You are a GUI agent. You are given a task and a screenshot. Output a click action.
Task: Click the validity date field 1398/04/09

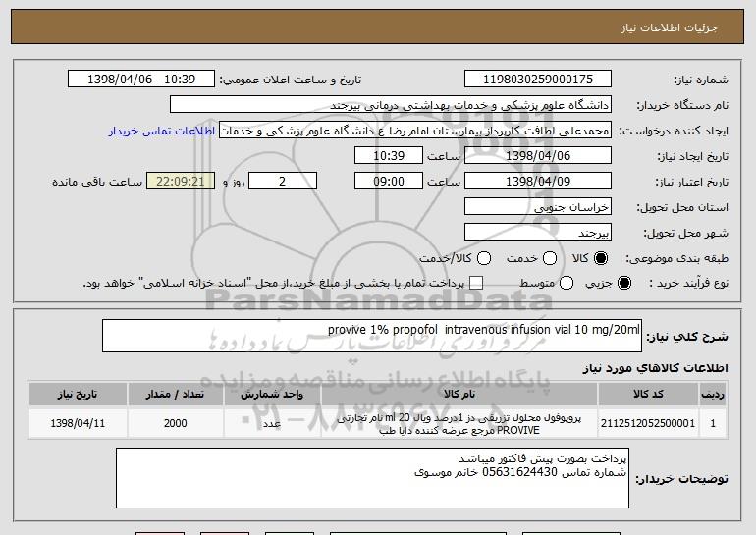538,182
